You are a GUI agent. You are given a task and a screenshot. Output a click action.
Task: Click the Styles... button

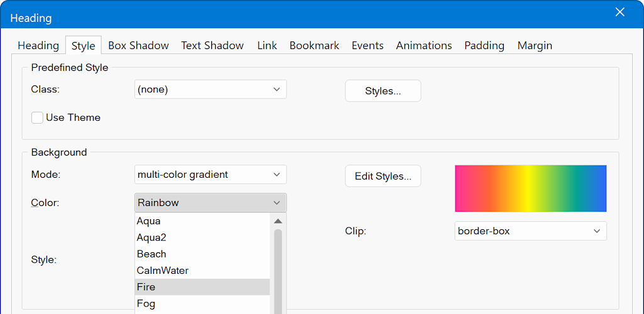point(382,91)
